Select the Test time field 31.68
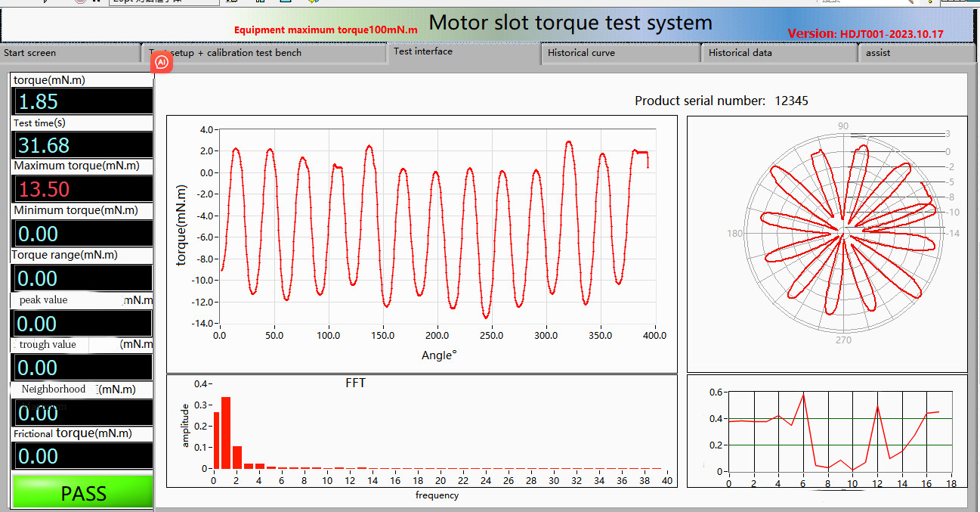This screenshot has height=512, width=980. coord(82,145)
